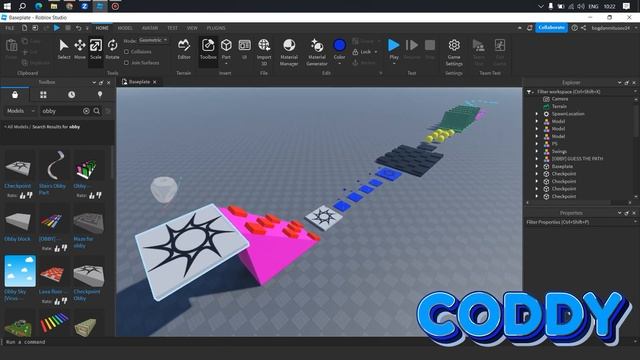Select Terrain in Explorer

(x=559, y=107)
